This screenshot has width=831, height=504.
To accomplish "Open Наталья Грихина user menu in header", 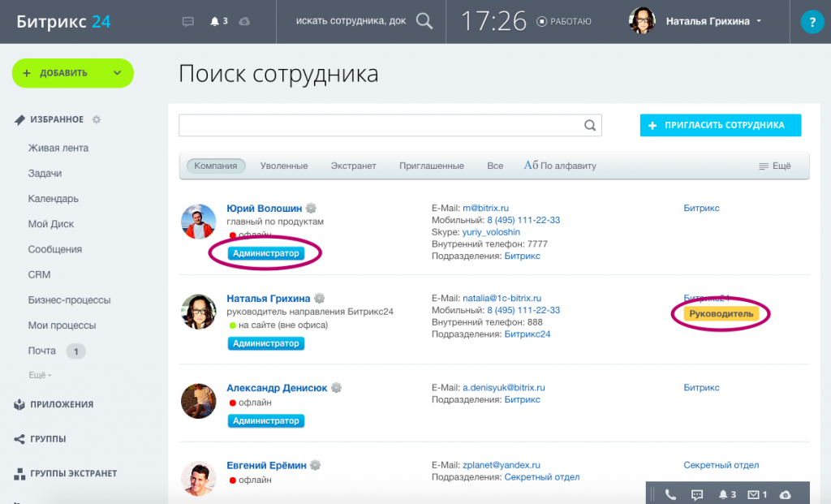I will click(x=713, y=21).
